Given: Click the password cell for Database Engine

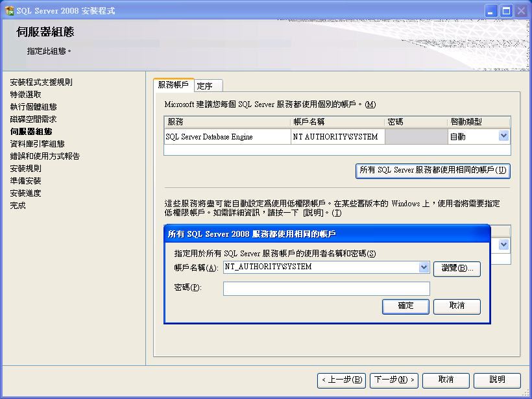Looking at the screenshot, I should click(417, 137).
